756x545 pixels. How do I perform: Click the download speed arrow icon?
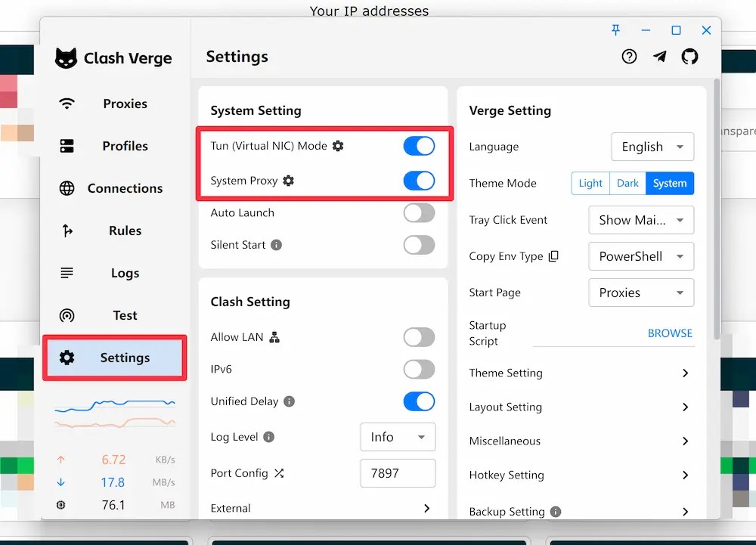60,482
